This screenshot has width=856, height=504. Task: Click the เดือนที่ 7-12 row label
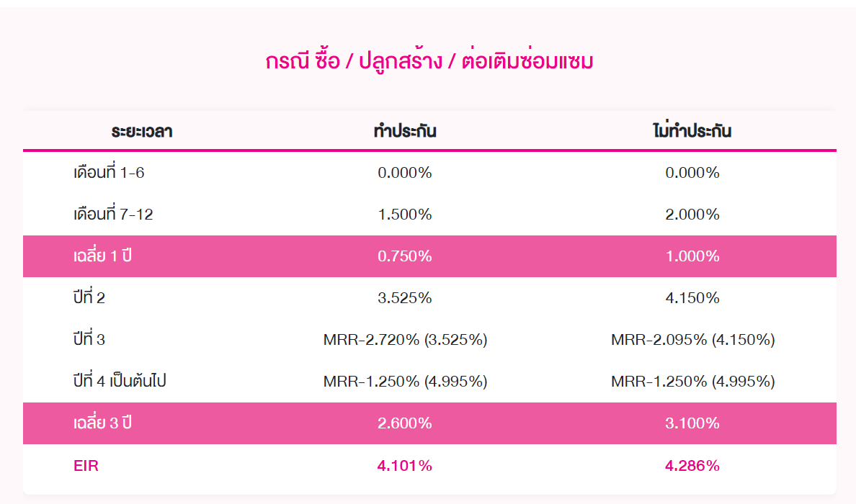114,215
